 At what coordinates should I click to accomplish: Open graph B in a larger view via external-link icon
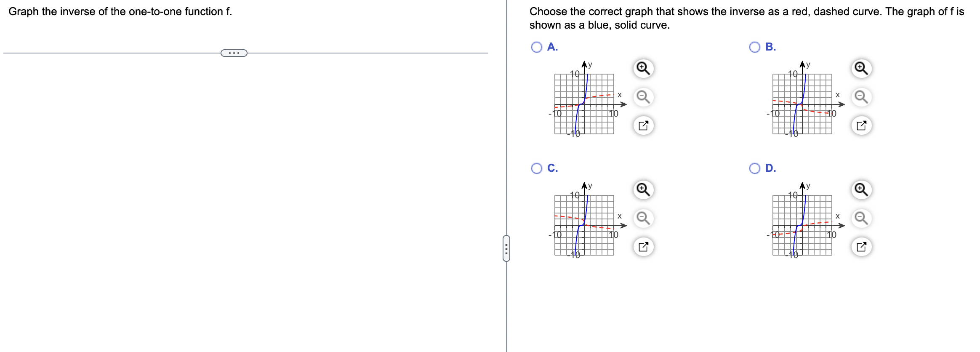[860, 125]
